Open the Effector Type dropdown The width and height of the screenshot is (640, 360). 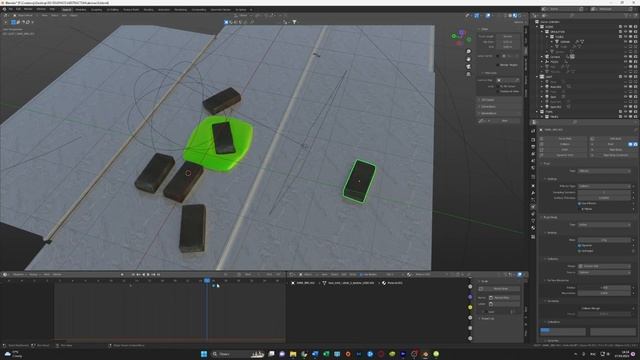click(604, 186)
